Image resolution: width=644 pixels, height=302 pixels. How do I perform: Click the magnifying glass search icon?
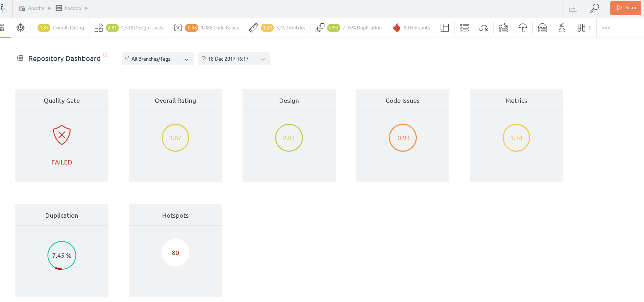(594, 8)
